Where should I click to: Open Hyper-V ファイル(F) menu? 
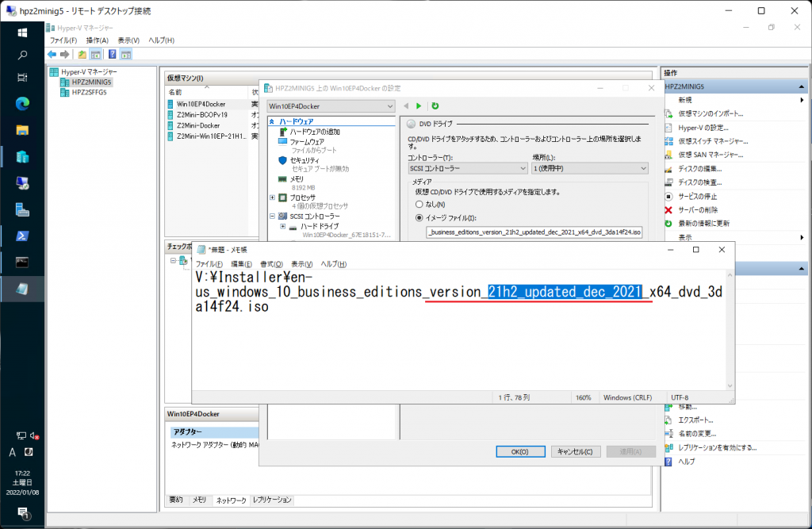pos(63,40)
